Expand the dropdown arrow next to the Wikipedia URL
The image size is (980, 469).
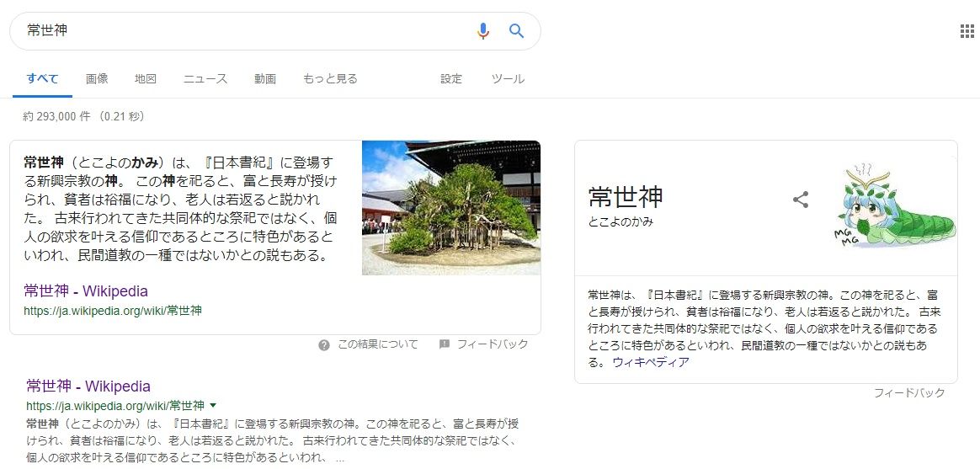click(x=213, y=405)
